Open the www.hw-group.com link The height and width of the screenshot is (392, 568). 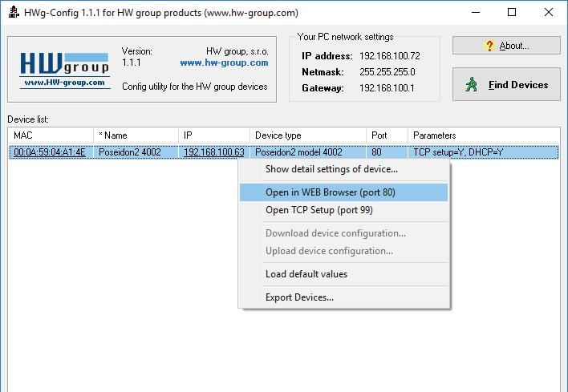(x=224, y=63)
